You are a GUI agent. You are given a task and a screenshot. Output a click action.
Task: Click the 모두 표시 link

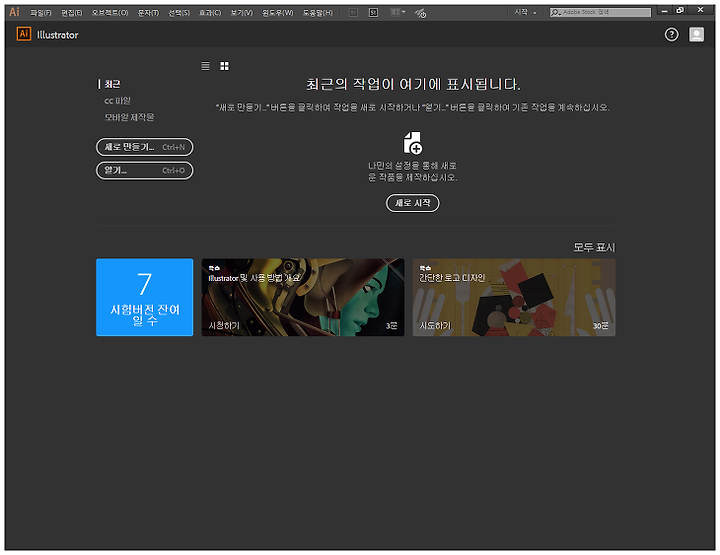point(594,247)
